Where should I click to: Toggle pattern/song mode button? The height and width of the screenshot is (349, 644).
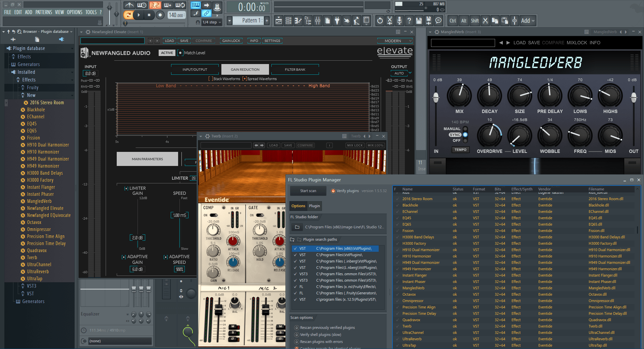click(128, 15)
